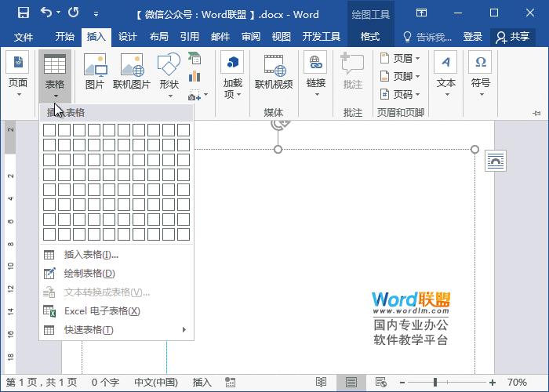Click the 表格 table button
549x392 pixels.
[55, 76]
